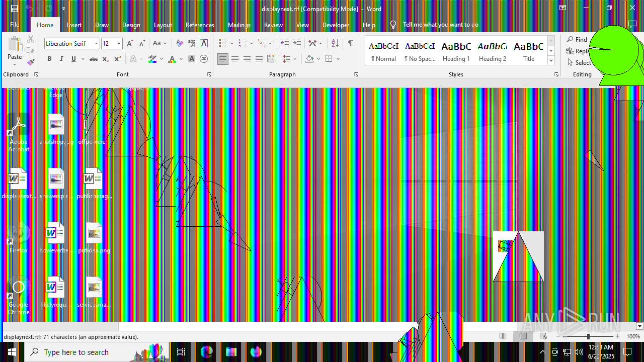Open Microsoft Edge in taskbar
Viewport: 644px width, 362px height.
tap(207, 352)
